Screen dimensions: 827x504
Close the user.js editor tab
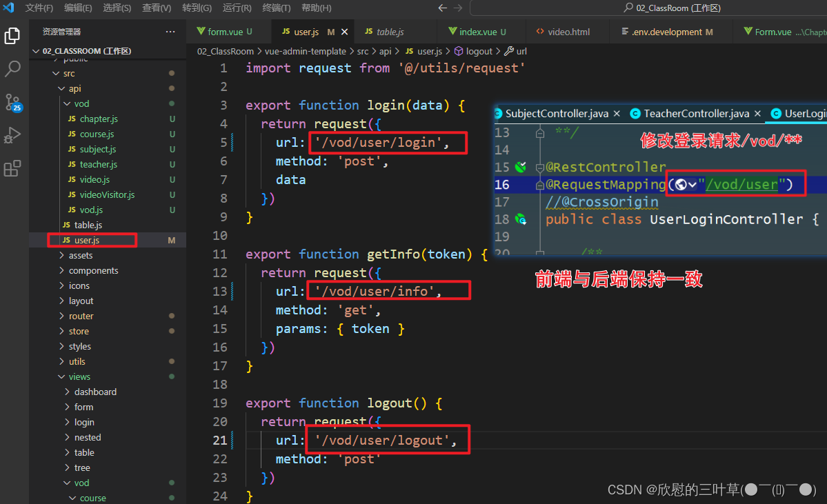[344, 32]
